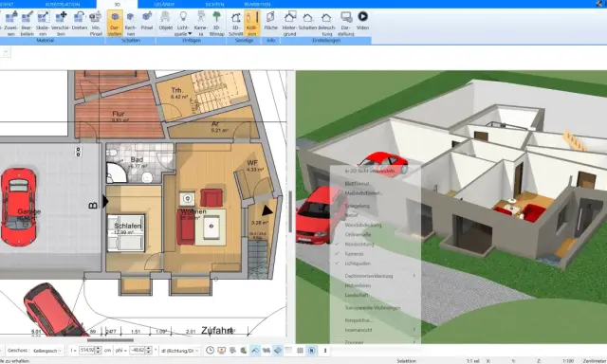
Task: Switch to the SICHTEN ribbon tab
Action: point(214,4)
